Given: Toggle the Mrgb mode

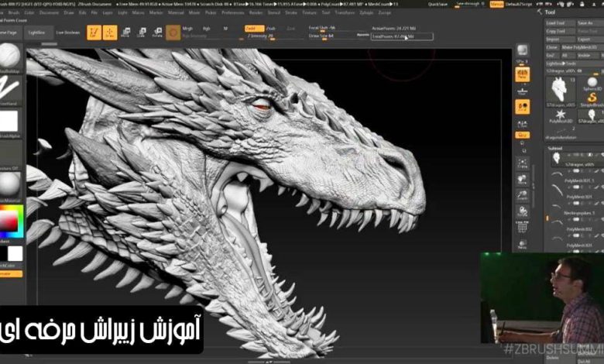Looking at the screenshot, I should point(187,29).
